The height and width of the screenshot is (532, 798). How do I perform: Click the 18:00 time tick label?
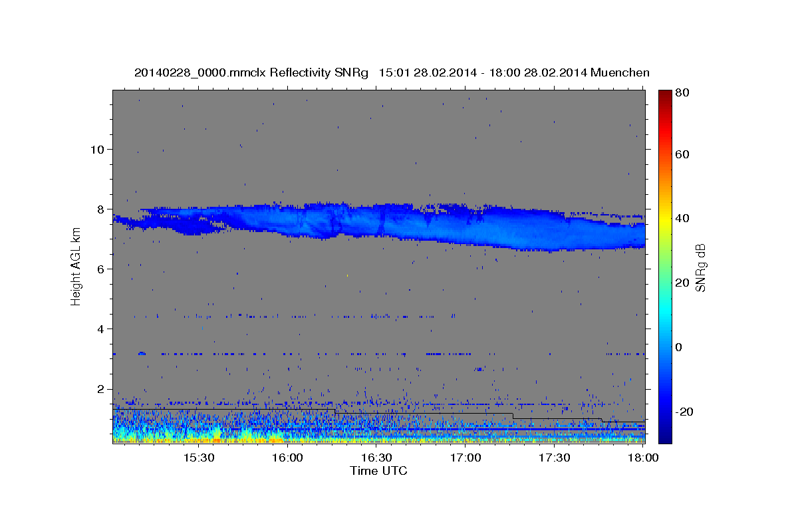click(643, 458)
